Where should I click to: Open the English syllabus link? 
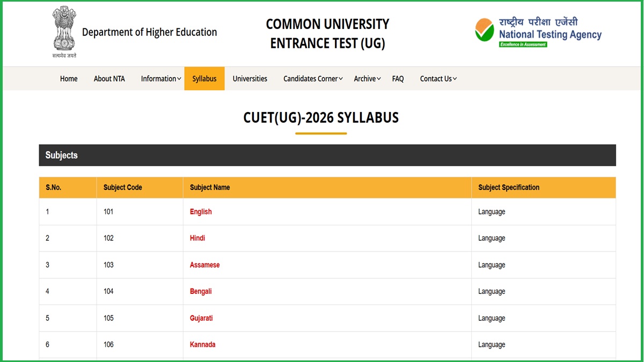point(201,212)
